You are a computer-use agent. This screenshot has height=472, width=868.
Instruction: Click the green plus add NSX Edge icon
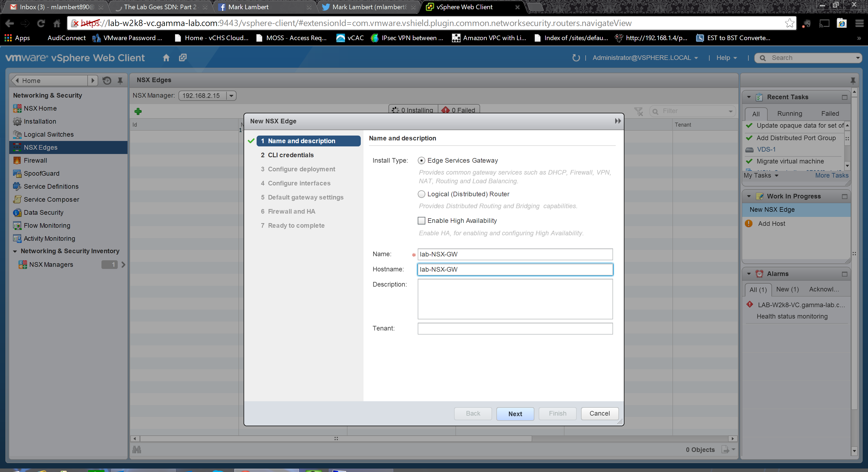pyautogui.click(x=138, y=111)
